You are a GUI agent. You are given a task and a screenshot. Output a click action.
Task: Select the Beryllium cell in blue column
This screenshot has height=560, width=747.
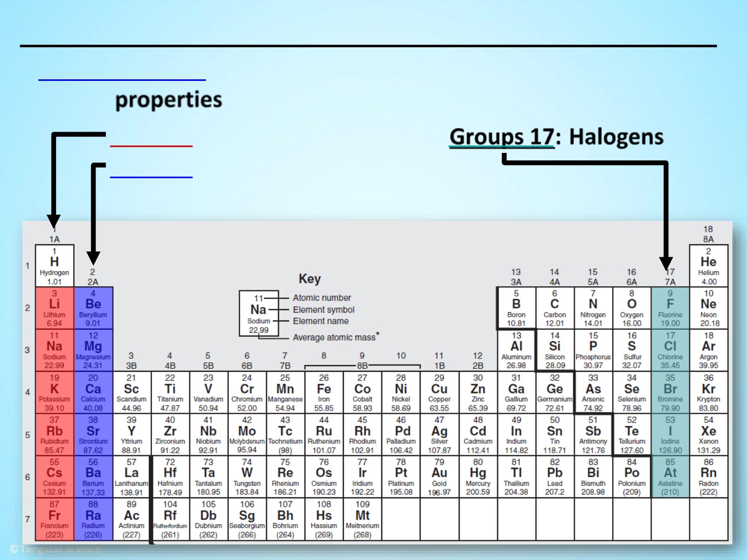pos(93,308)
